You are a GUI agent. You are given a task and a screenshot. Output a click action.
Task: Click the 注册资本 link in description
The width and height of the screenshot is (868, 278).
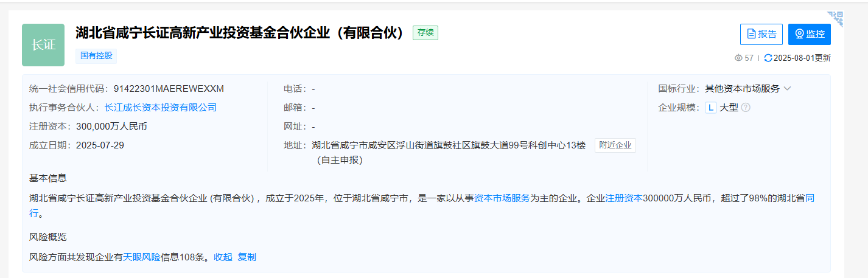623,198
